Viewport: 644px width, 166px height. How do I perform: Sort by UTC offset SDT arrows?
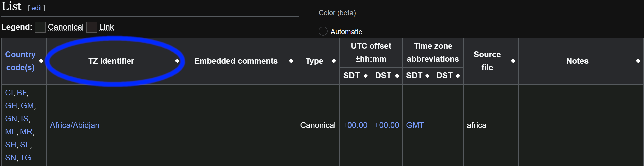tap(365, 76)
